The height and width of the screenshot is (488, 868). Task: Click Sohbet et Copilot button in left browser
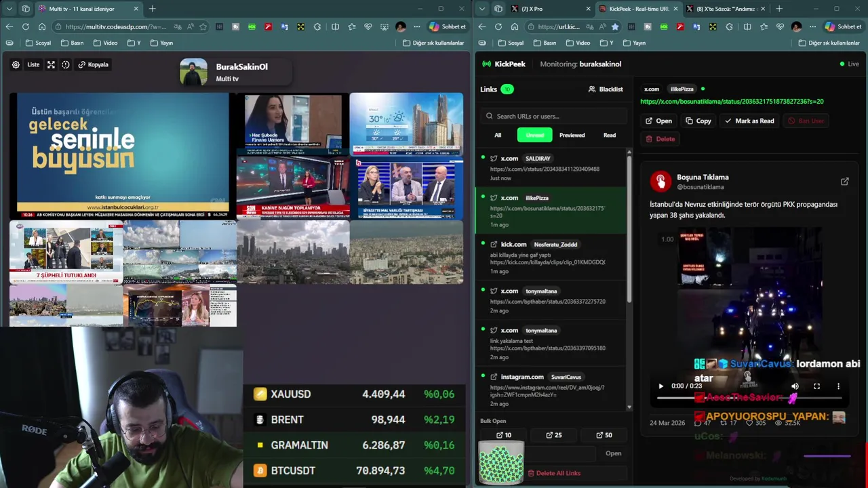[x=448, y=26]
